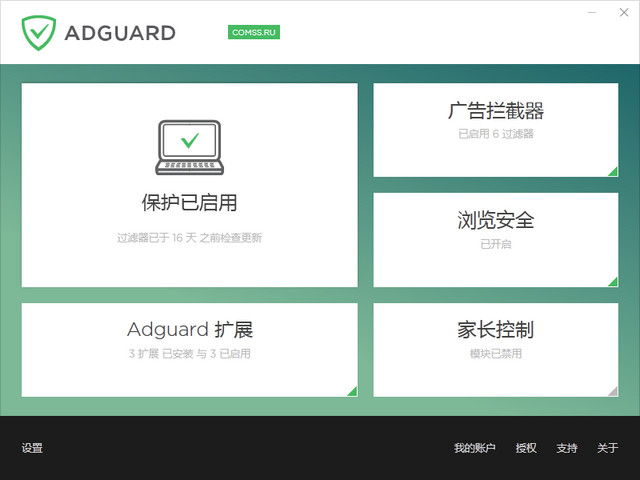Open 我的账户 my account

tap(474, 448)
